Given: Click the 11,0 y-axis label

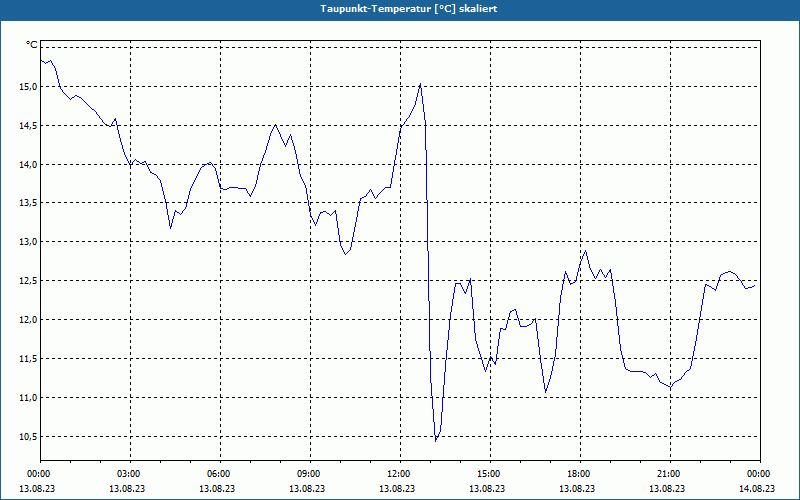Looking at the screenshot, I should tap(28, 397).
